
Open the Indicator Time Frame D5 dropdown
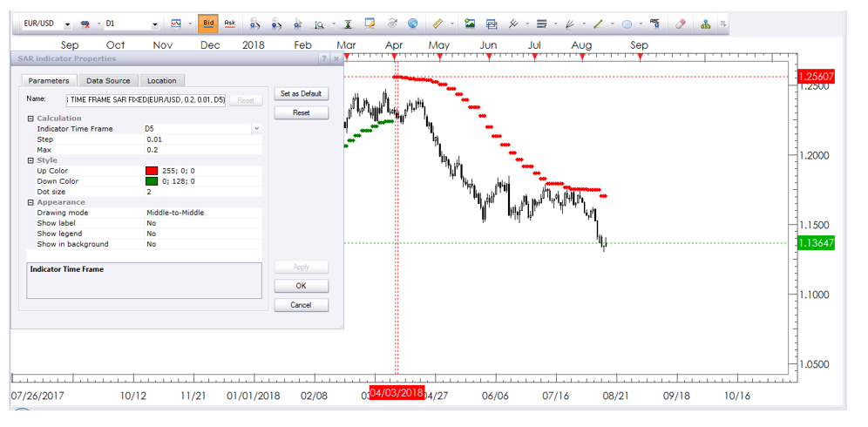click(x=255, y=129)
